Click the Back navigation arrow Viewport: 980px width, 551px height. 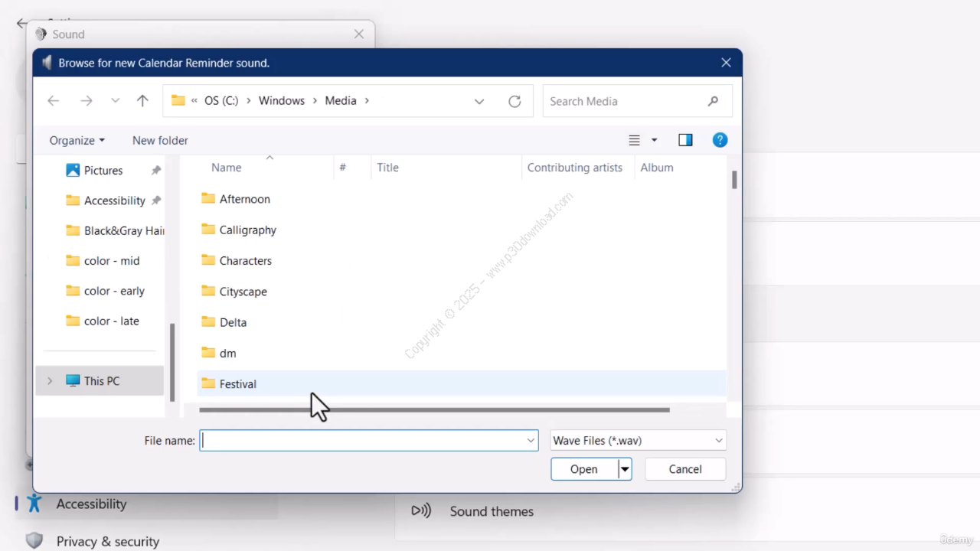(53, 101)
